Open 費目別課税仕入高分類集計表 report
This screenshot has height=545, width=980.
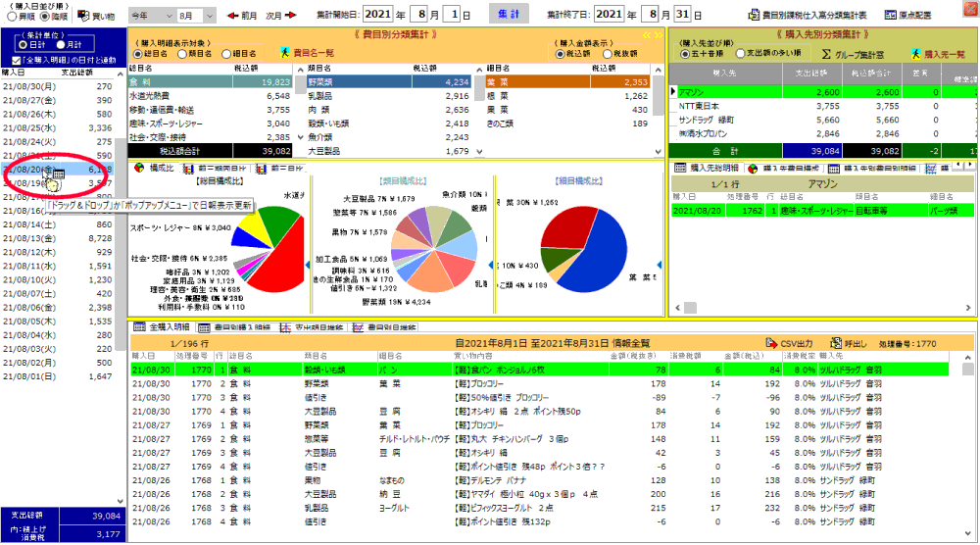click(809, 17)
